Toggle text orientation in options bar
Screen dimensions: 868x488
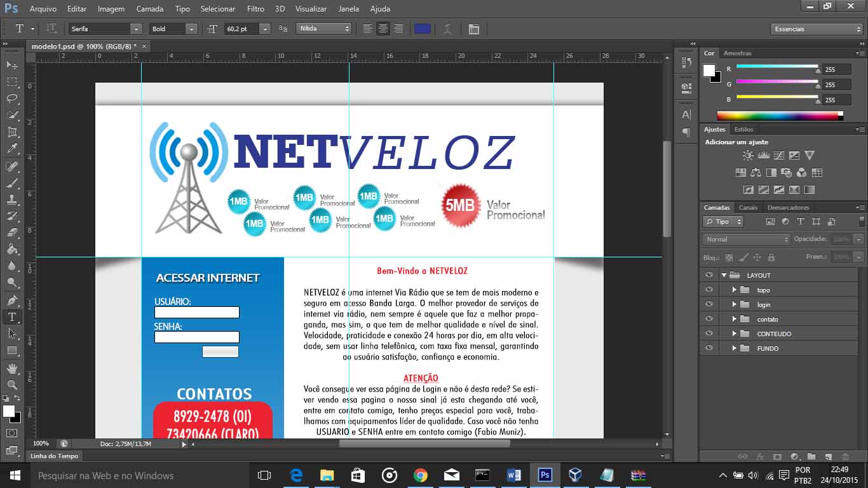click(51, 29)
